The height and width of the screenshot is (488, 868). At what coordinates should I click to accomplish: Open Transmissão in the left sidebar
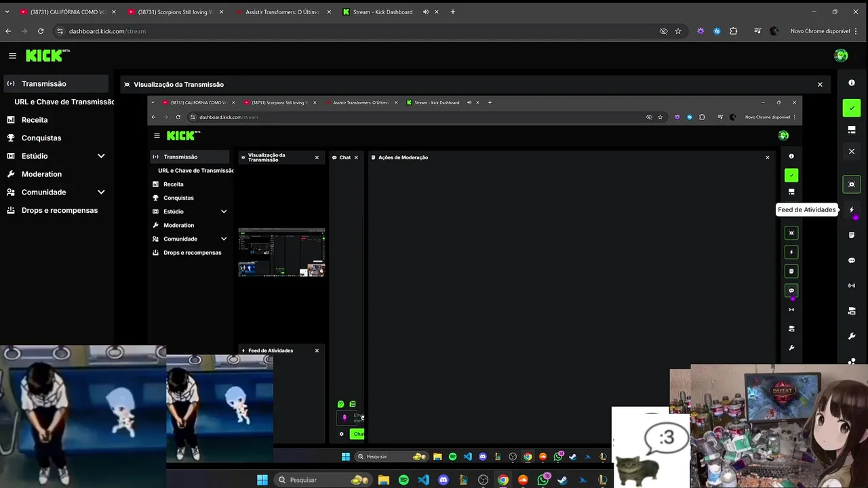[54, 83]
